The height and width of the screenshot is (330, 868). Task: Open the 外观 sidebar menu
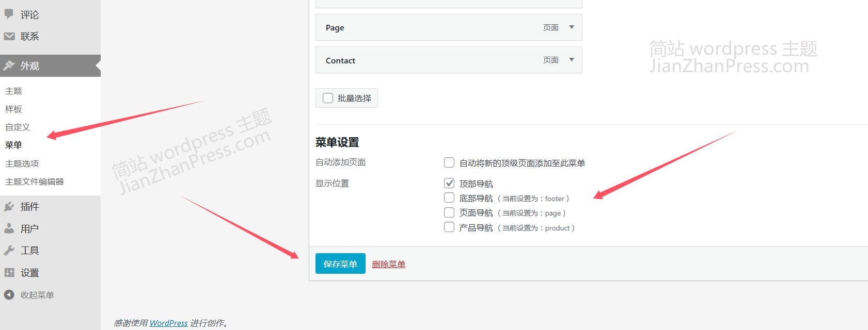(x=50, y=65)
